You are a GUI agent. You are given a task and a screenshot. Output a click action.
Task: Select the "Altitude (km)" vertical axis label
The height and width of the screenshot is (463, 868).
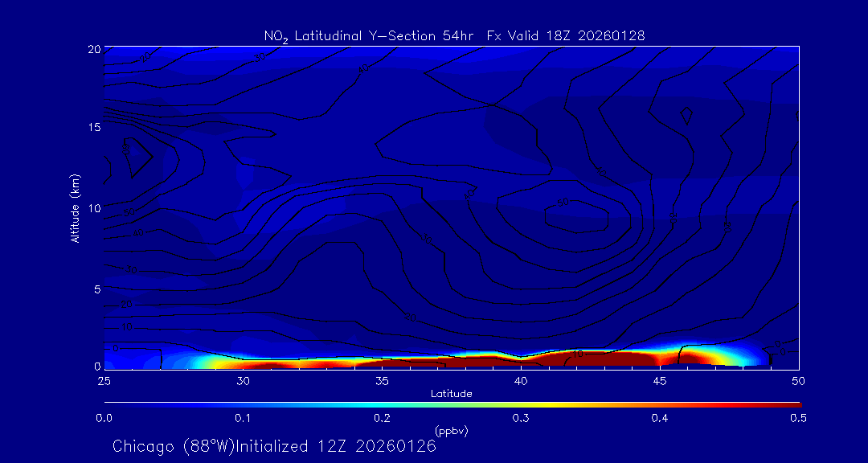point(75,207)
